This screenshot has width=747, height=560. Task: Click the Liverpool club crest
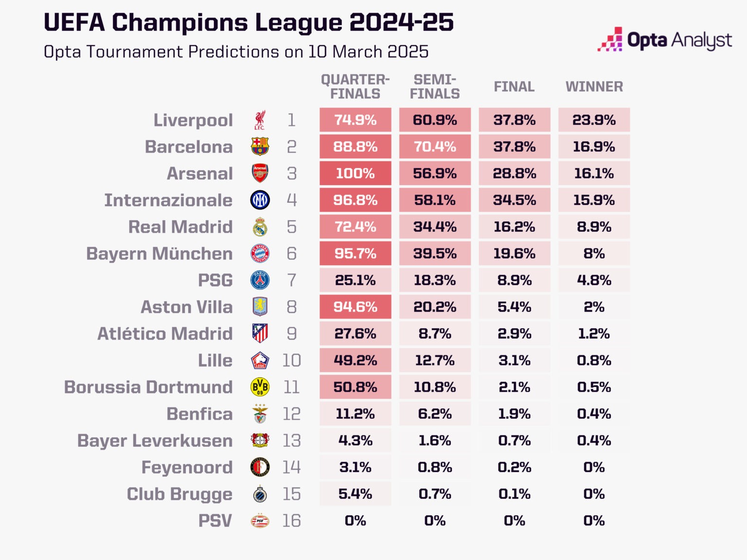pos(260,120)
